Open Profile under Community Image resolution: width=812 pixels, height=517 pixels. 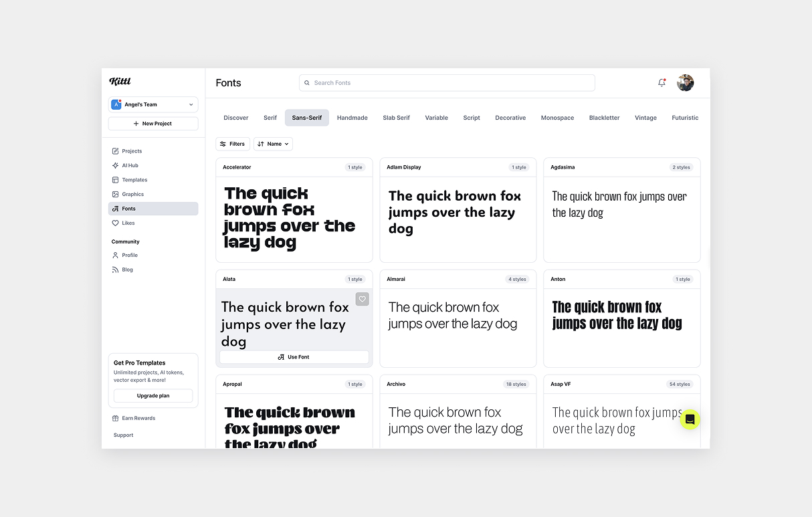coord(153,255)
